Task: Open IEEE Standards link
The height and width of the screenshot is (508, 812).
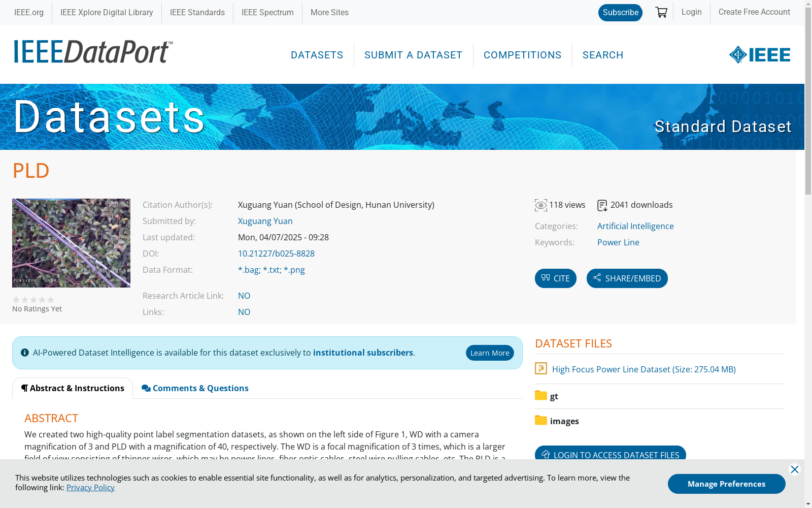Action: (197, 12)
